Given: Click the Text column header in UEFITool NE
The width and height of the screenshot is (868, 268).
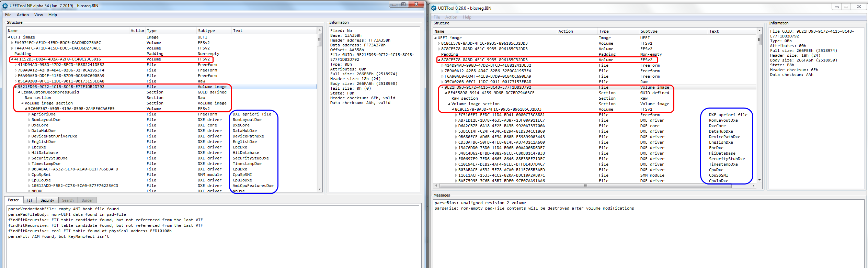Looking at the screenshot, I should point(274,31).
